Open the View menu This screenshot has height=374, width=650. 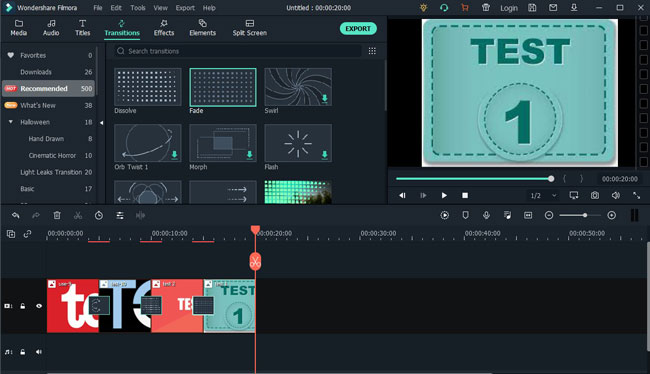click(160, 8)
